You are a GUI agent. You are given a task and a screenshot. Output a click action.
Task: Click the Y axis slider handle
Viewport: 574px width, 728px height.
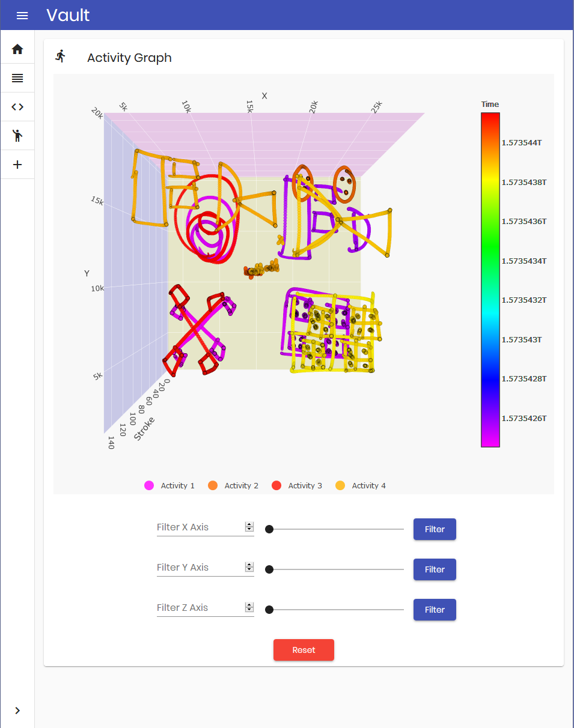tap(269, 569)
